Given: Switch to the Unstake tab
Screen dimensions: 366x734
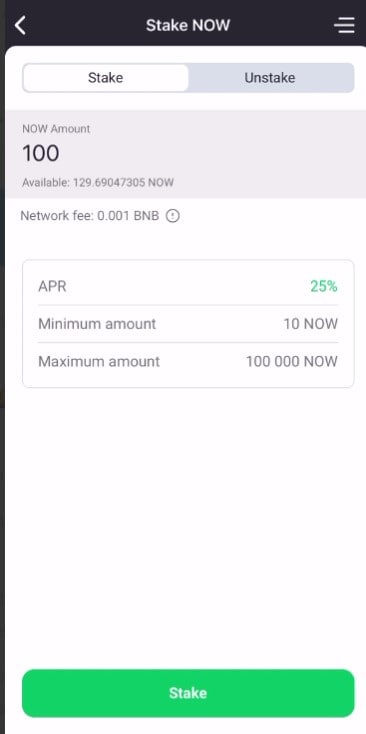Looking at the screenshot, I should [270, 78].
